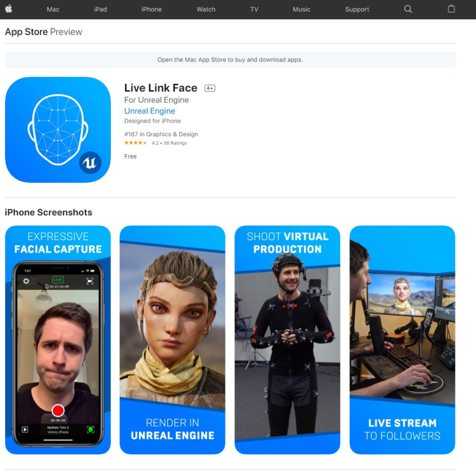
Task: Open the Expressive Facial Capture screenshot
Action: point(58,340)
